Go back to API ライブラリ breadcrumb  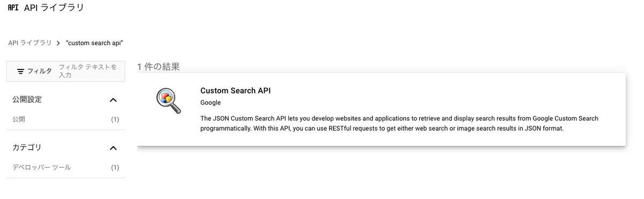click(30, 43)
